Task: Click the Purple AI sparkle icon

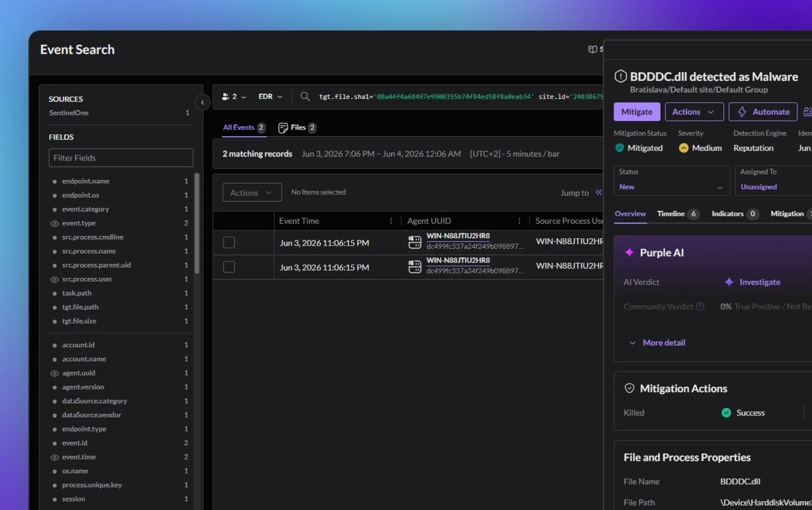Action: coord(629,253)
